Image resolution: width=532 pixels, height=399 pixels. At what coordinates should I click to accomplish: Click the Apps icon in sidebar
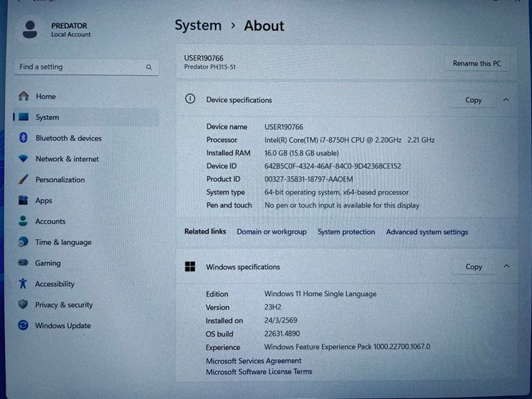pos(23,201)
